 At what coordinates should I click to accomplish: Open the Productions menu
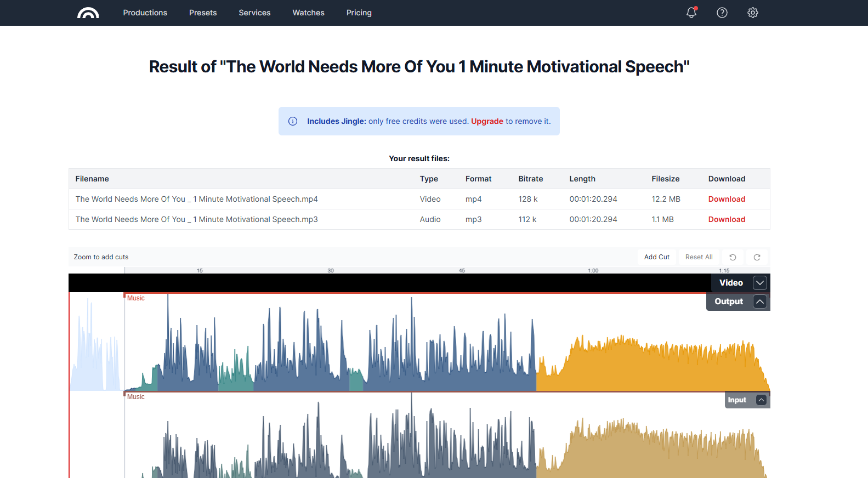point(145,13)
